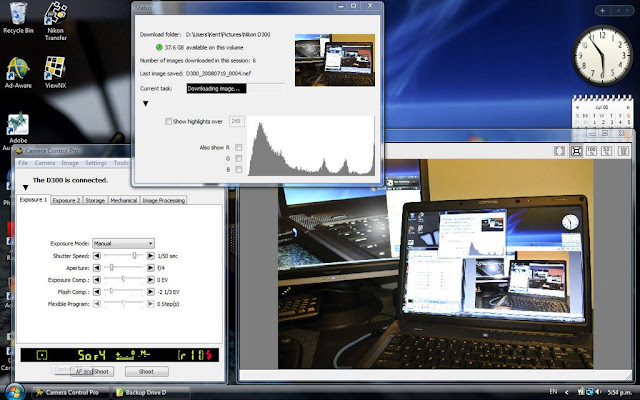Switch to the Exposure 2 tab
This screenshot has height=400, width=640.
click(x=66, y=200)
